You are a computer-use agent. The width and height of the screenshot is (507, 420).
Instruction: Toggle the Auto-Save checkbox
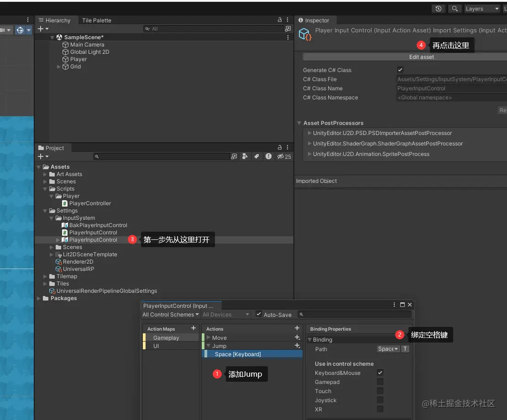[259, 314]
